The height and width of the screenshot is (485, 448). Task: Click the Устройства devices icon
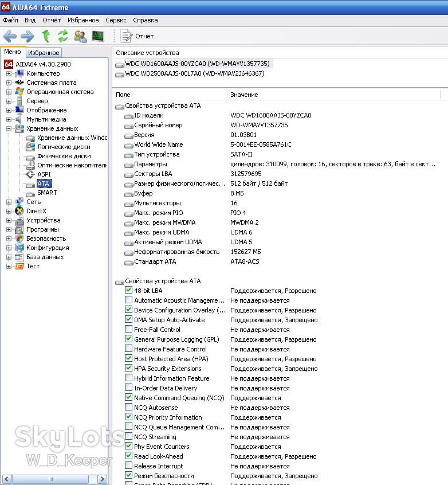pyautogui.click(x=19, y=220)
